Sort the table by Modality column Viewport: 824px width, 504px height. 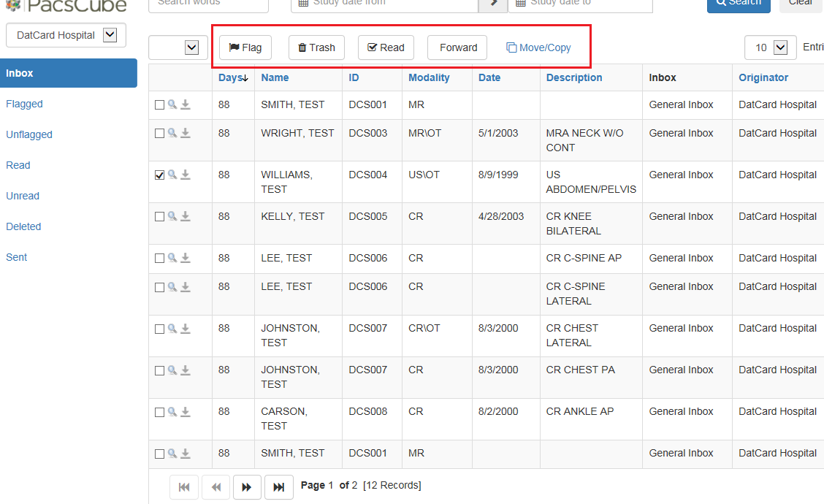click(429, 77)
